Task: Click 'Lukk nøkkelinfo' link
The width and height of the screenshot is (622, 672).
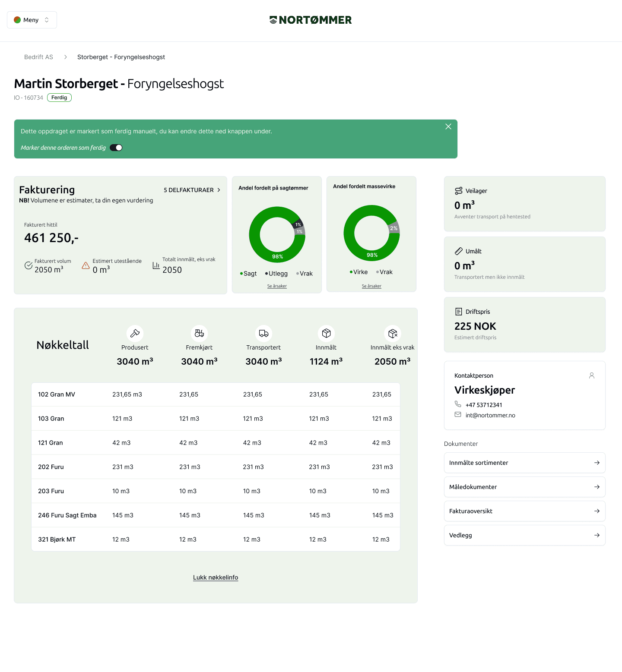Action: coord(215,577)
